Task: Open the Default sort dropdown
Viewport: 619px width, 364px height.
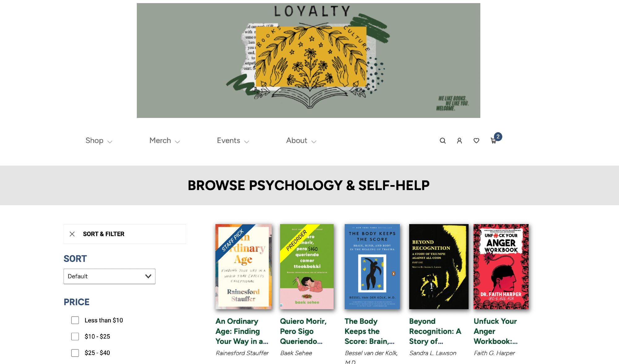Action: [x=110, y=276]
